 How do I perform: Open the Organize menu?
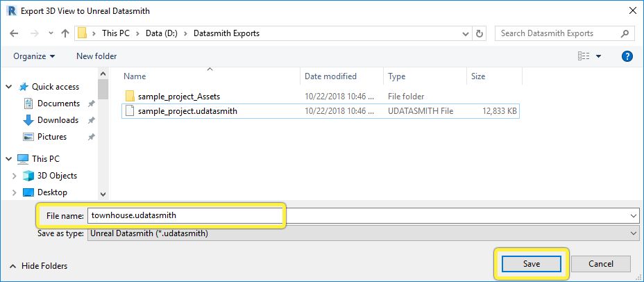pos(34,56)
